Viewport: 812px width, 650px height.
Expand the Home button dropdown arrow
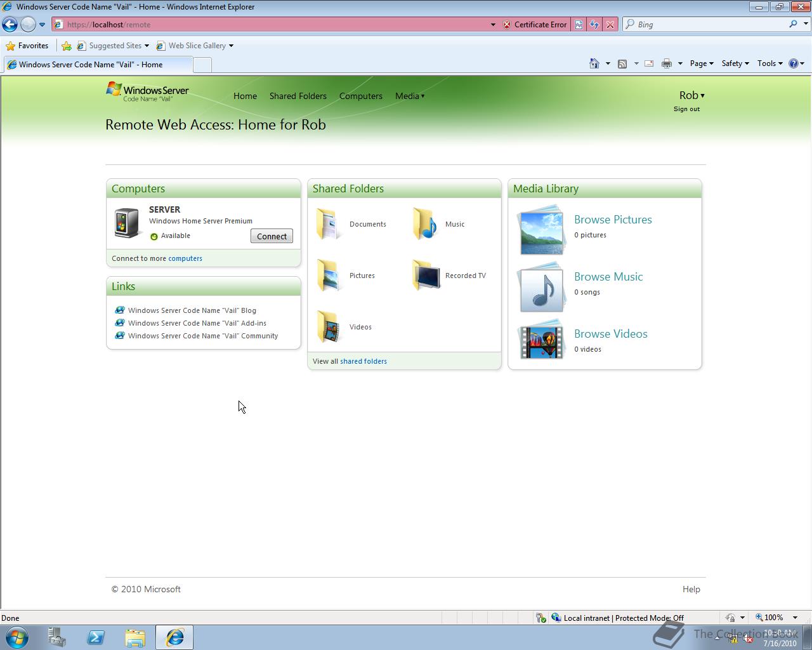pos(608,63)
